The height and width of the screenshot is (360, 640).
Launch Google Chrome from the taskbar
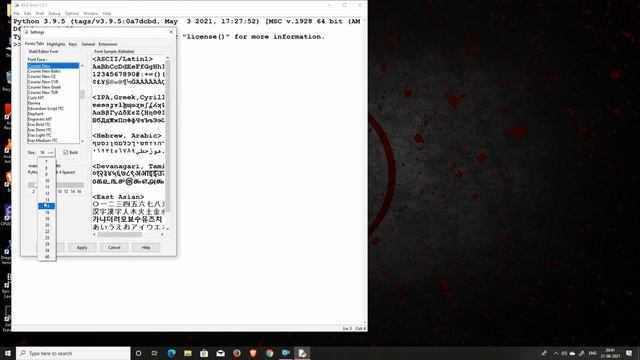[269, 353]
